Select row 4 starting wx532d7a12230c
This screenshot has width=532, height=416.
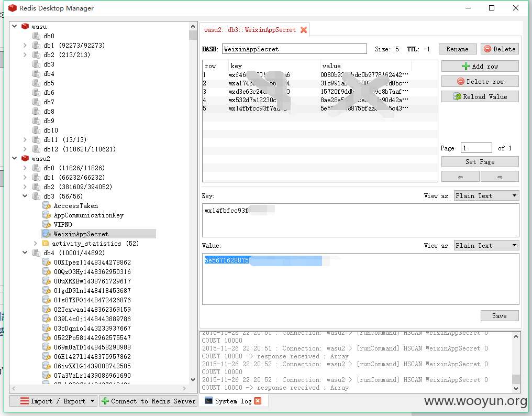(319, 100)
